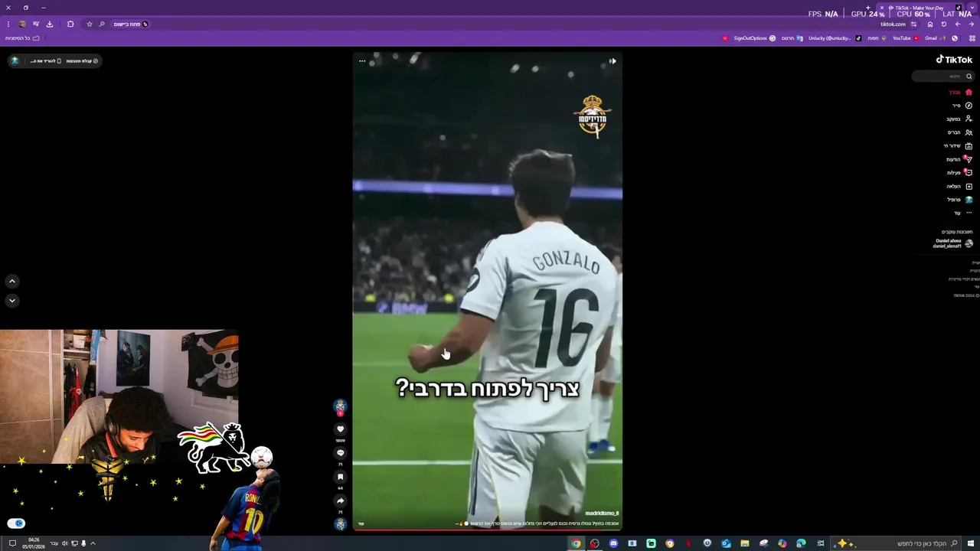The height and width of the screenshot is (551, 980).
Task: Open the LIVE sidebar item
Action: tap(959, 145)
